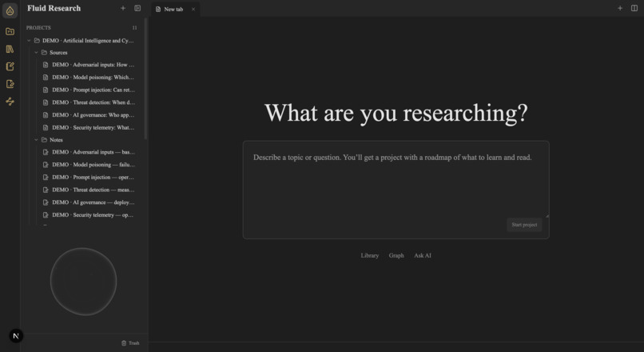Close the New tab tab
This screenshot has width=644, height=352.
tap(193, 9)
